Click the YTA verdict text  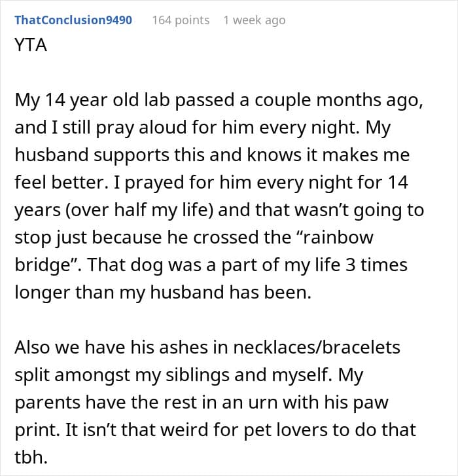[31, 45]
